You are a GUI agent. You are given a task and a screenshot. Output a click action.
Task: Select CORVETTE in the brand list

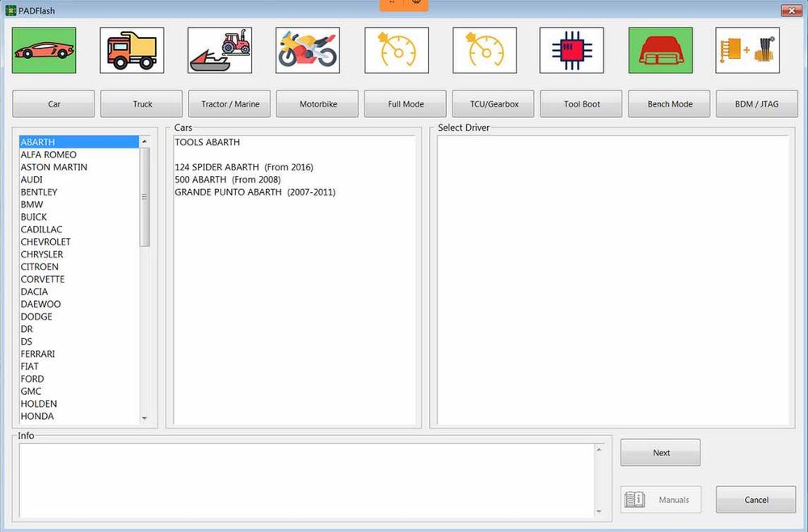coord(79,279)
